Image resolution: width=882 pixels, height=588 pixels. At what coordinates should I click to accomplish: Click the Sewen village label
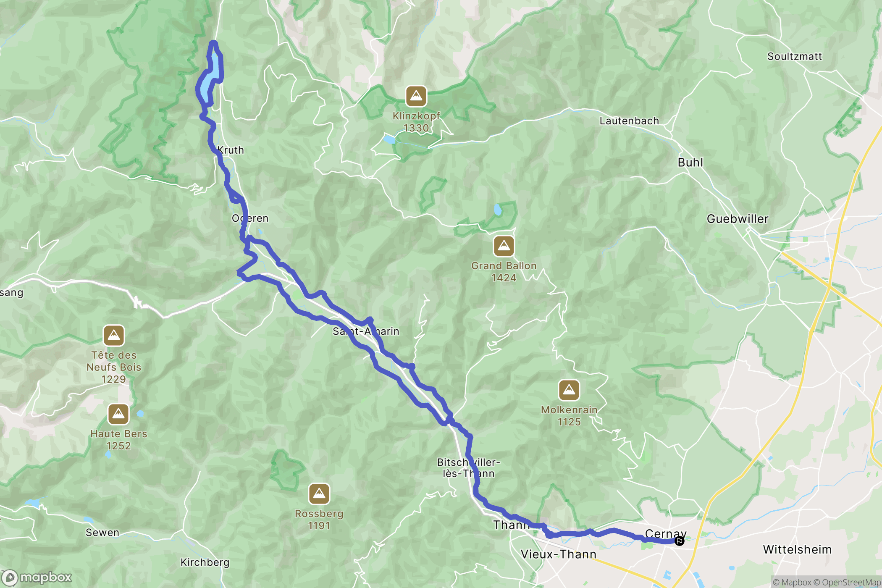coord(102,533)
